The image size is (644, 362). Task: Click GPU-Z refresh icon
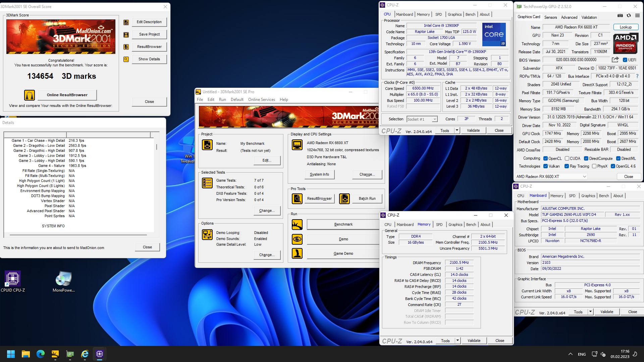[x=629, y=15]
